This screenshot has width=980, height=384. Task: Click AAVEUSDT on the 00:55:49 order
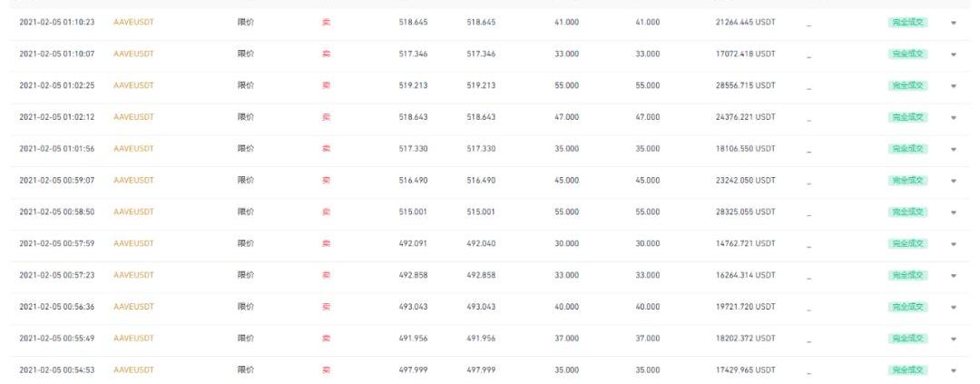click(x=133, y=338)
